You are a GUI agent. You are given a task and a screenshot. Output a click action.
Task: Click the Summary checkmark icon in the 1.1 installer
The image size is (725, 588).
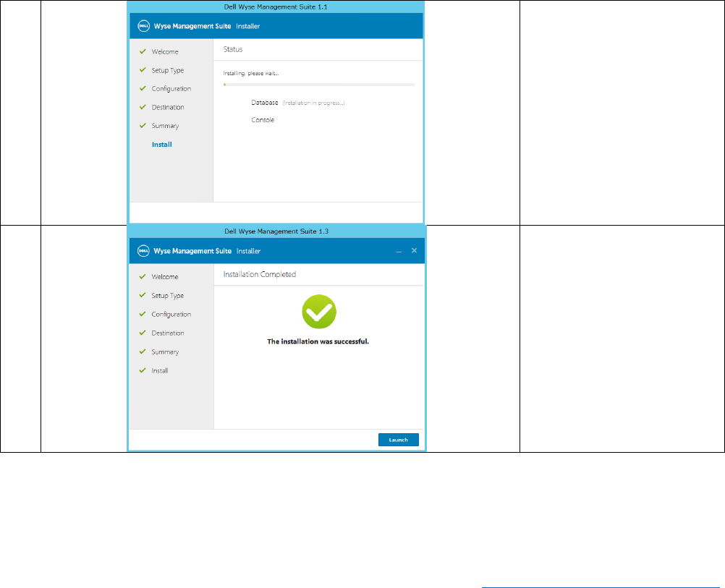143,125
